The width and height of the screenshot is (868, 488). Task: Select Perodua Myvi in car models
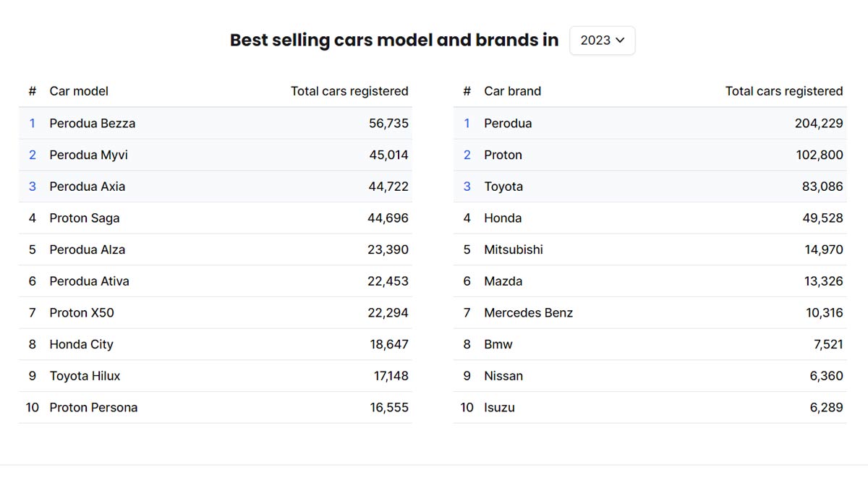(89, 155)
